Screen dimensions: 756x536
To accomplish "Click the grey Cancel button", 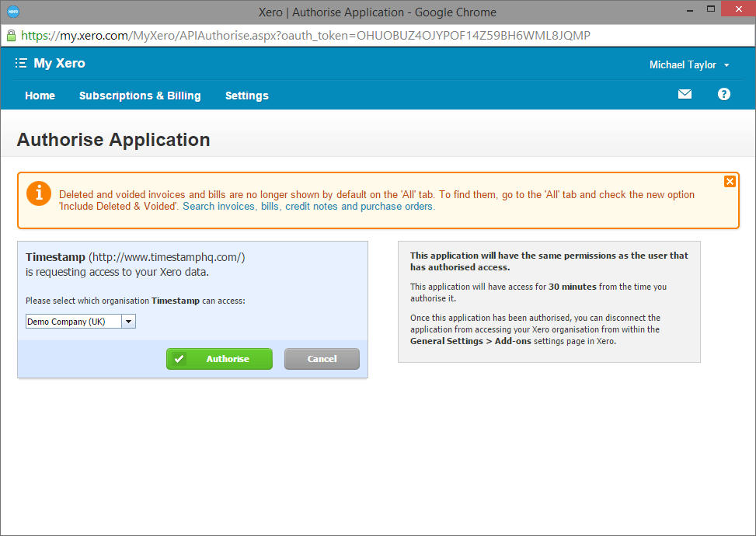I will (x=322, y=359).
